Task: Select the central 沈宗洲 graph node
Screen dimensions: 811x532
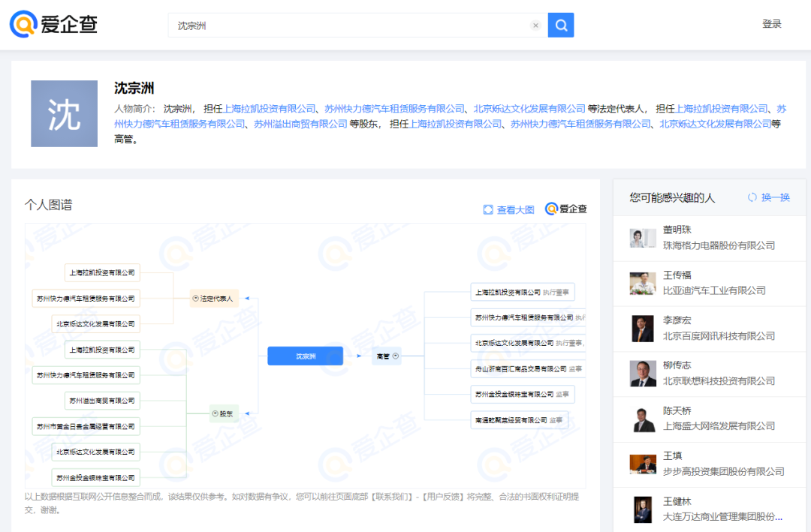Action: [305, 356]
